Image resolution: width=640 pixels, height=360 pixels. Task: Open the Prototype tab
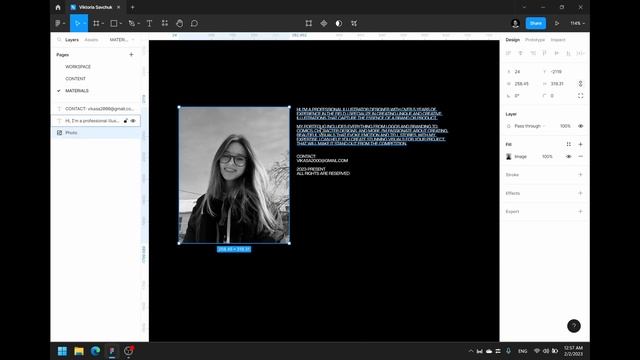(x=535, y=40)
